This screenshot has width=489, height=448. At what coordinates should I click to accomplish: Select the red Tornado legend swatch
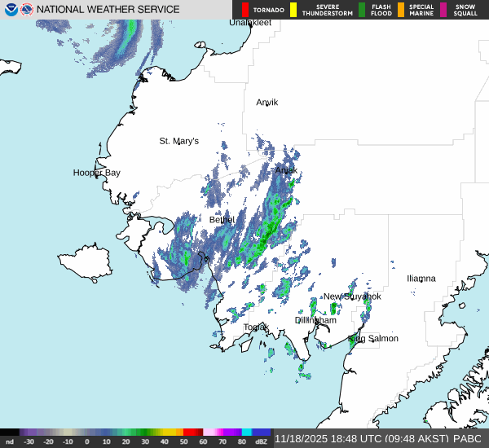click(x=245, y=10)
